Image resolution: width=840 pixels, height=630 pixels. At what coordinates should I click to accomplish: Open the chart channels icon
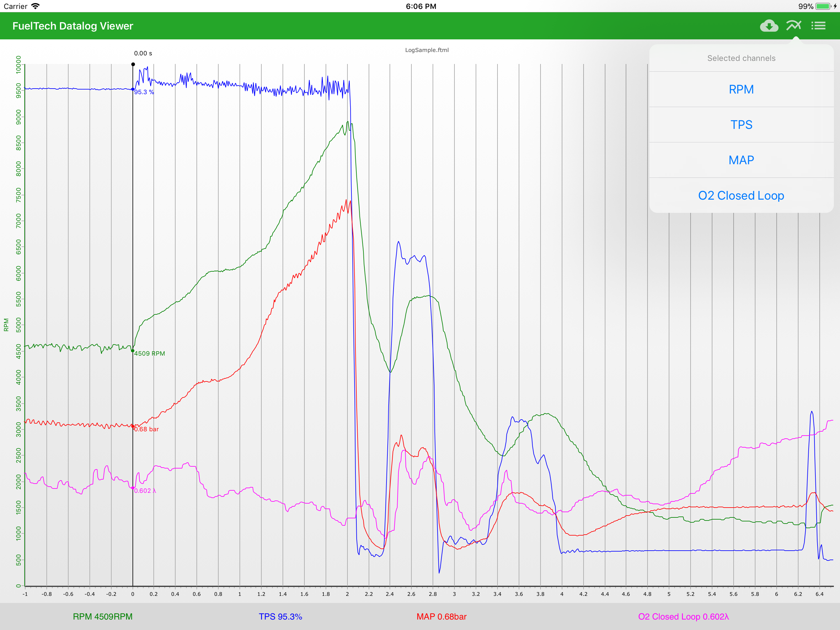point(794,26)
